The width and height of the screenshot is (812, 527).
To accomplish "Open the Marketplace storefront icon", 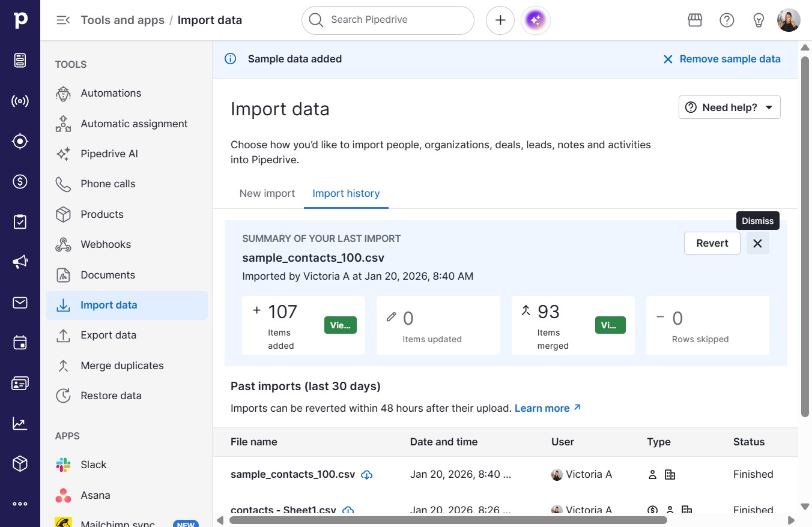I will tap(695, 20).
